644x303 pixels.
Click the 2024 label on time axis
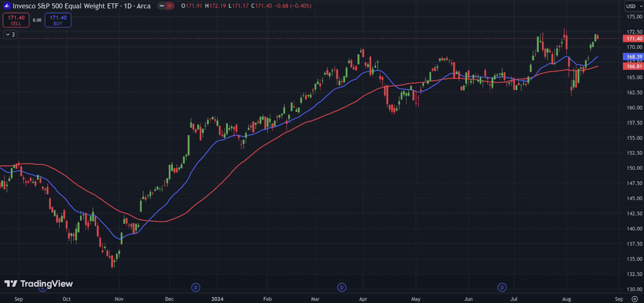(217, 299)
